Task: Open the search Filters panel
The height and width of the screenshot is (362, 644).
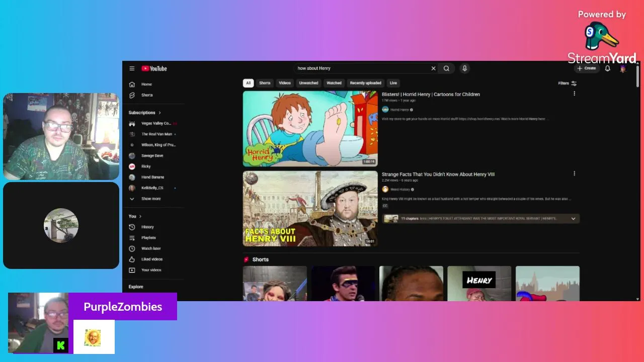Action: [568, 83]
